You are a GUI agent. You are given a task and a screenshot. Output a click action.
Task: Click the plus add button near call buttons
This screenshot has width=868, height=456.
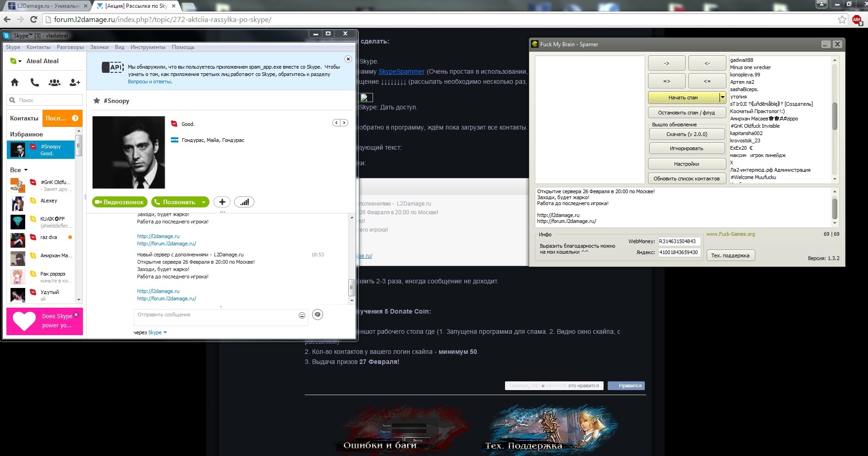tap(222, 202)
